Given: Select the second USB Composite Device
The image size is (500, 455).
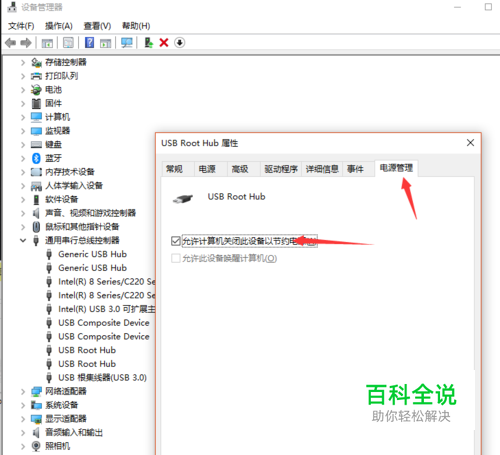Looking at the screenshot, I should [104, 336].
